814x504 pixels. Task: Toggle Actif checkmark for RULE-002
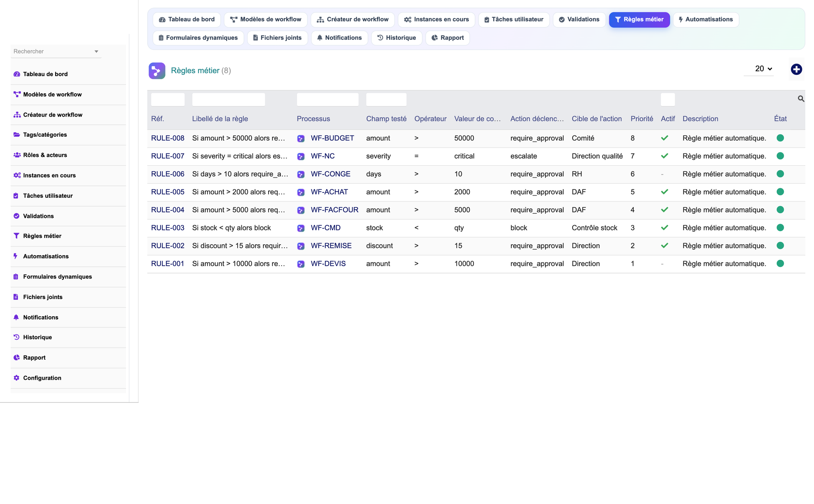coord(664,246)
